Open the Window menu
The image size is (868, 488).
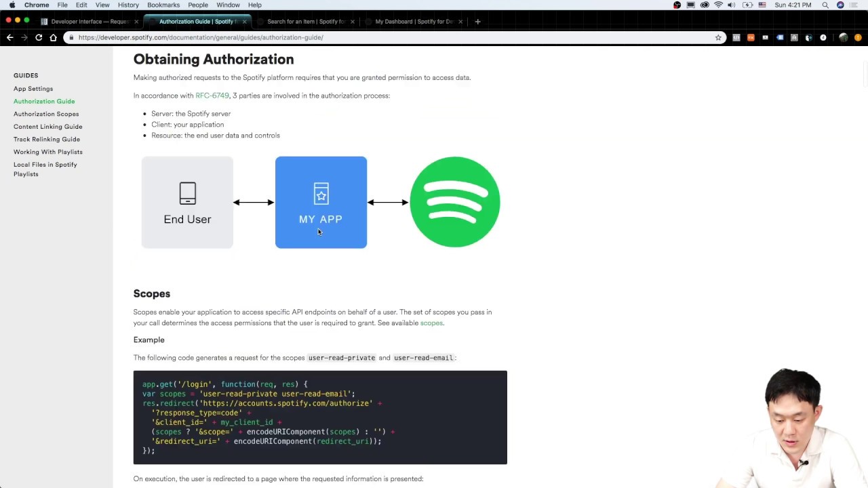(228, 5)
